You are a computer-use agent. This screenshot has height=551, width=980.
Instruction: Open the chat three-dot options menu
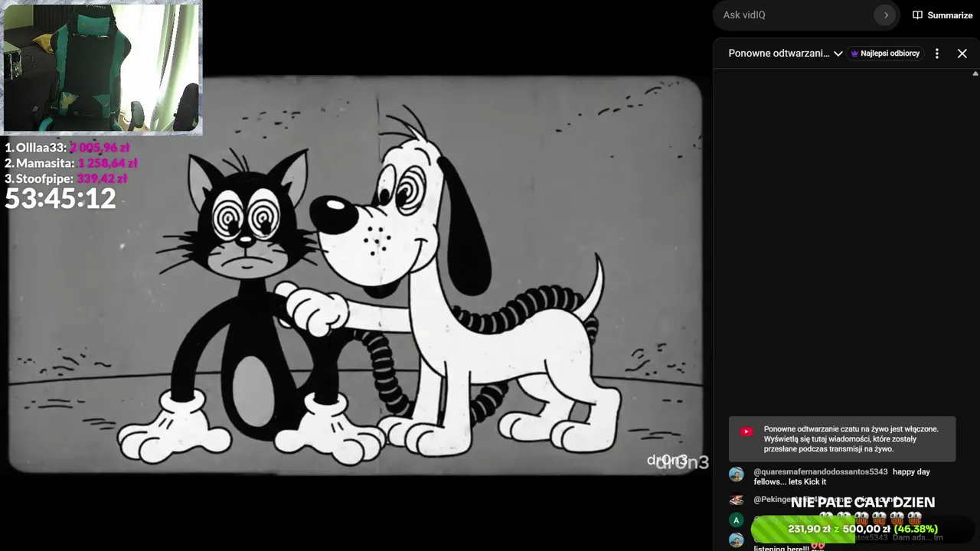tap(937, 54)
